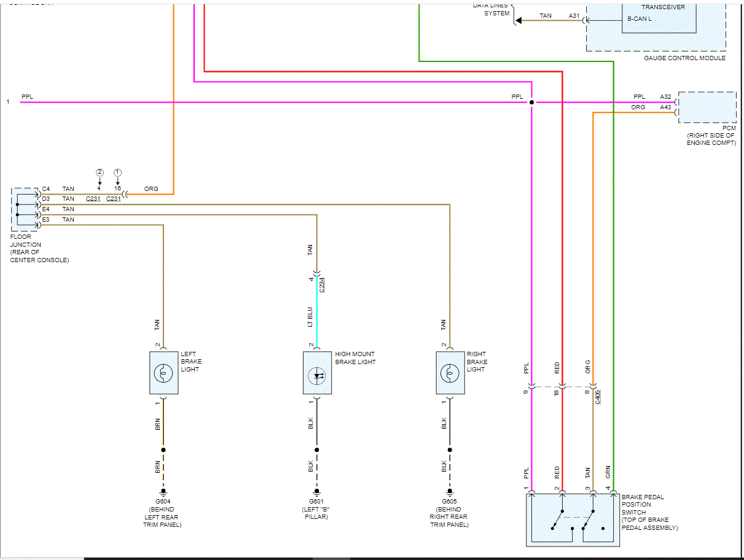Click the 'E3' floor junction terminal
Screen dimensions: 744x560
coord(46,220)
